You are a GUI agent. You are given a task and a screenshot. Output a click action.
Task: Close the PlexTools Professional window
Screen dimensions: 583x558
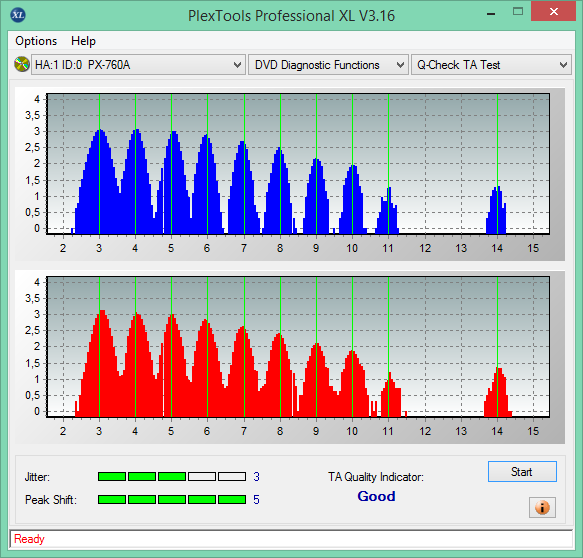point(554,12)
